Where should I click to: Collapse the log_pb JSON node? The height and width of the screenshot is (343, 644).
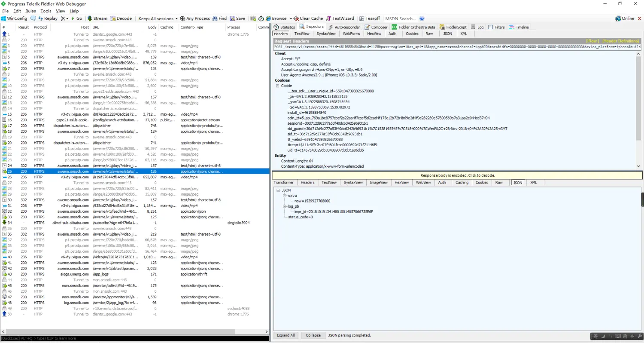(284, 207)
